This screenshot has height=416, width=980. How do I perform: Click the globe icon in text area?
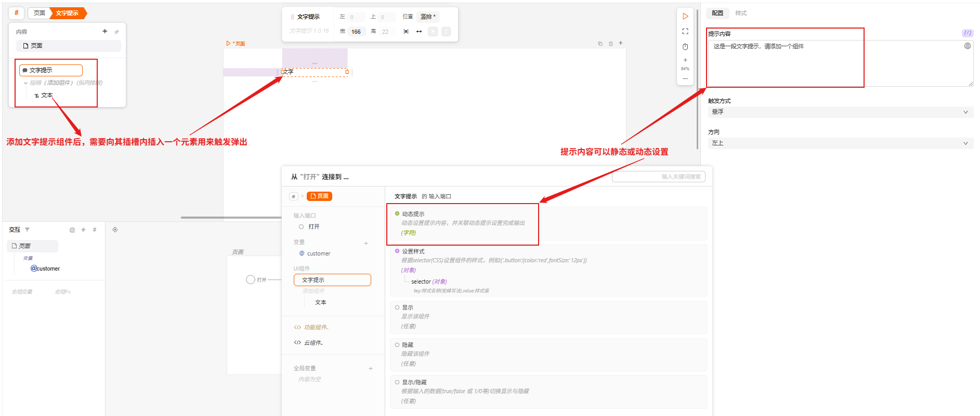click(x=968, y=46)
